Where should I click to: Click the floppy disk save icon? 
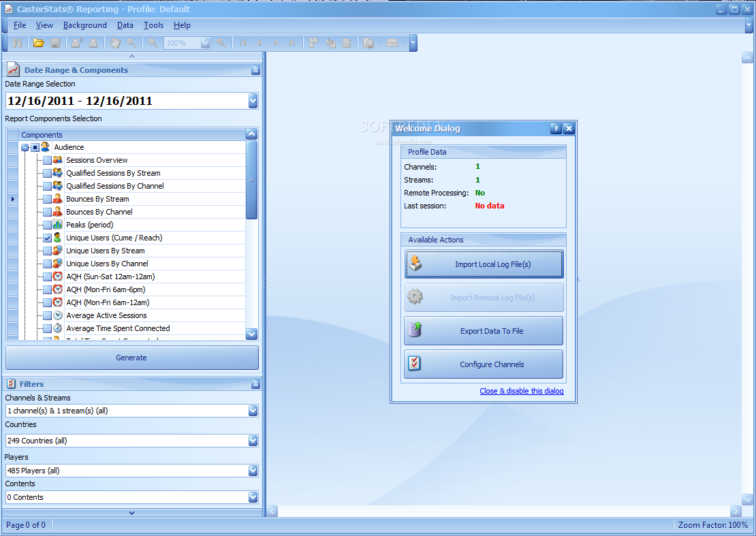55,43
